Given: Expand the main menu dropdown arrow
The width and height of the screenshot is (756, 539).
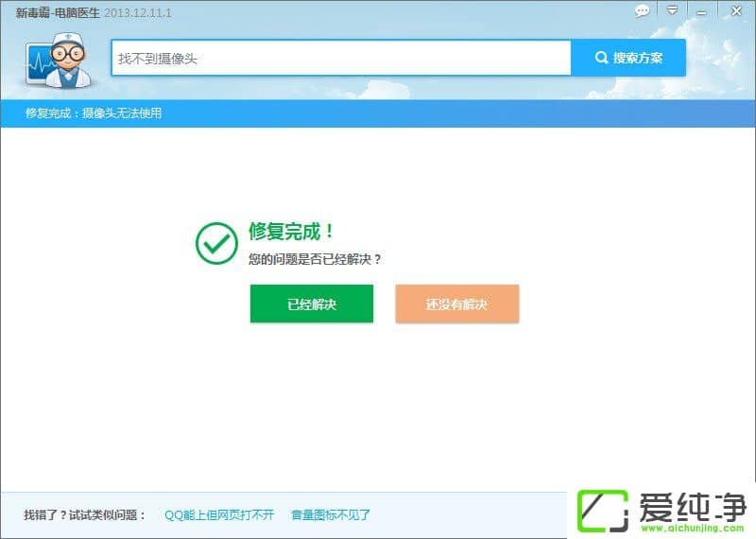Looking at the screenshot, I should tap(672, 11).
